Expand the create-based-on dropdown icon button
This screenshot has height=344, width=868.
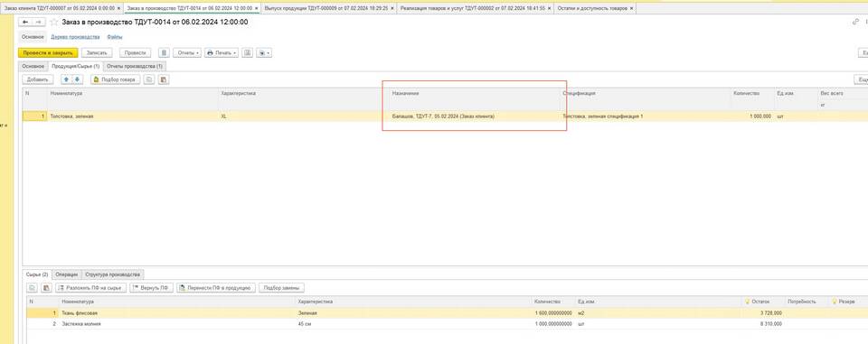click(264, 52)
